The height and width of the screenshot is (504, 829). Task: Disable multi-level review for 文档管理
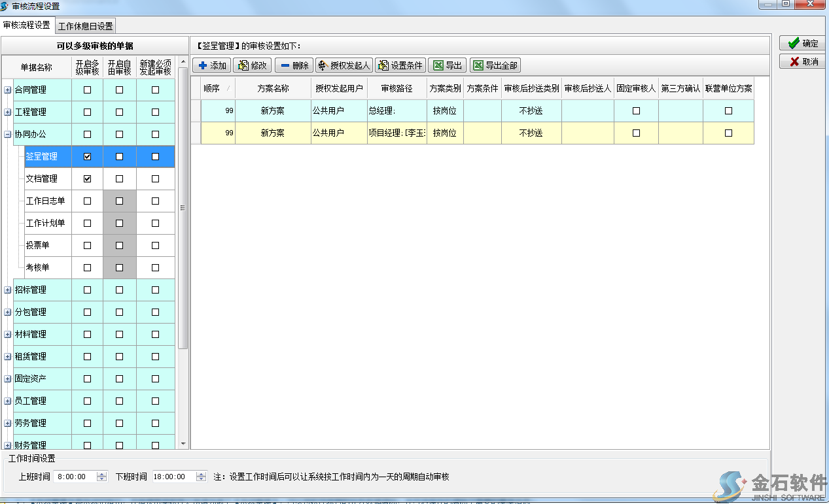pyautogui.click(x=88, y=179)
